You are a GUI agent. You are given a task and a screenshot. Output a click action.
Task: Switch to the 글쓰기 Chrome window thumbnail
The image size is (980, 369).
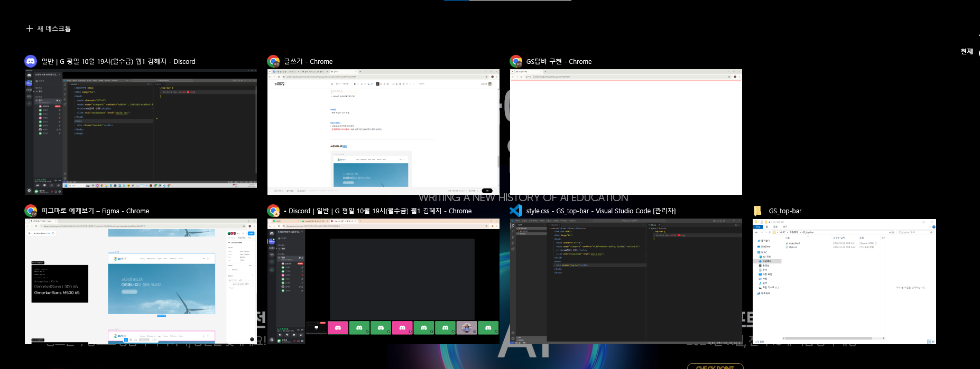tap(383, 132)
